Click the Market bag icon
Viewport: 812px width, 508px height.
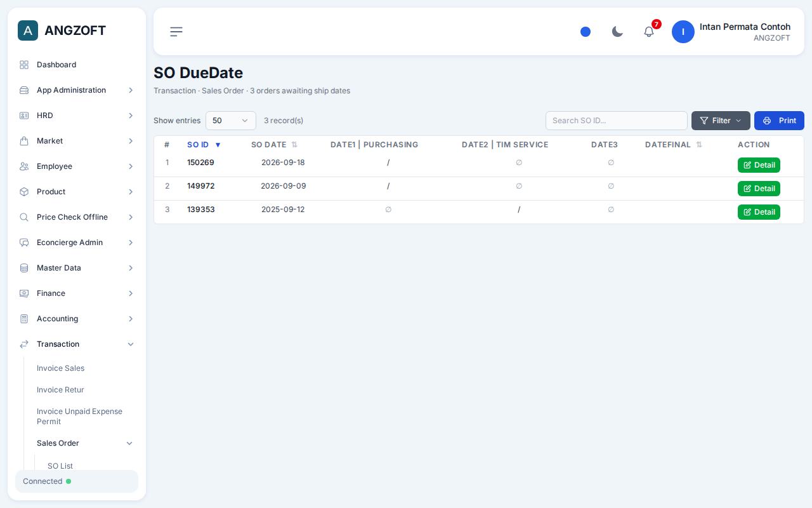pyautogui.click(x=24, y=141)
